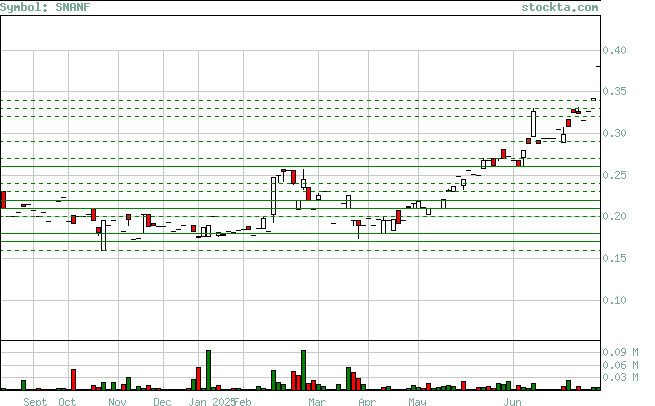Click the 0.25 price axis label
The image size is (655, 406).
[x=614, y=175]
